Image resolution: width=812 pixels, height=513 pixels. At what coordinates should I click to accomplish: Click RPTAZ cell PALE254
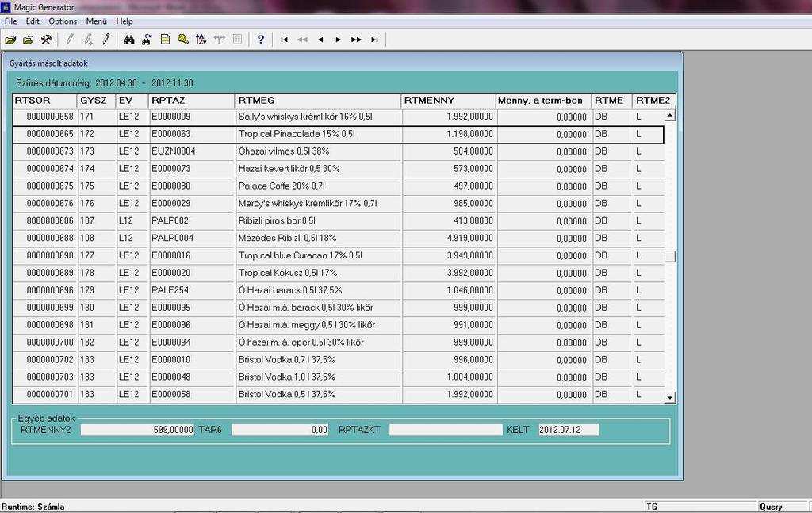pyautogui.click(x=192, y=290)
